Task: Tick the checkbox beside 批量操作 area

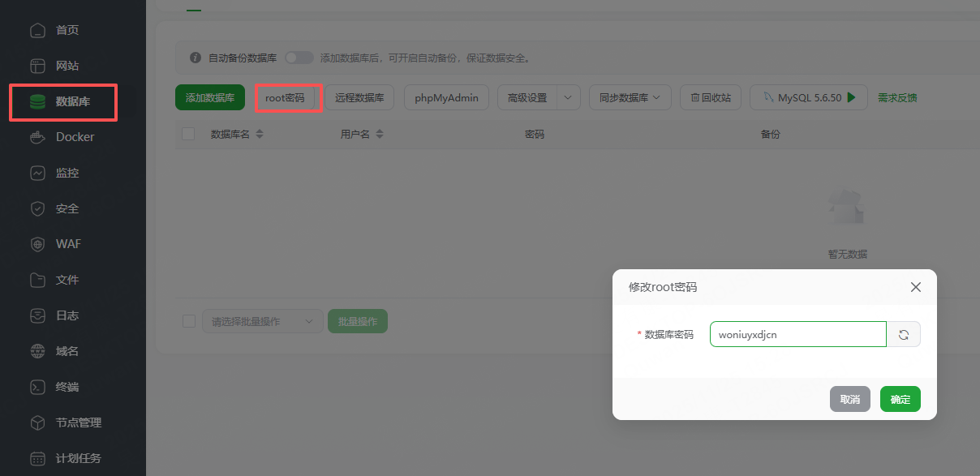Action: 188,320
